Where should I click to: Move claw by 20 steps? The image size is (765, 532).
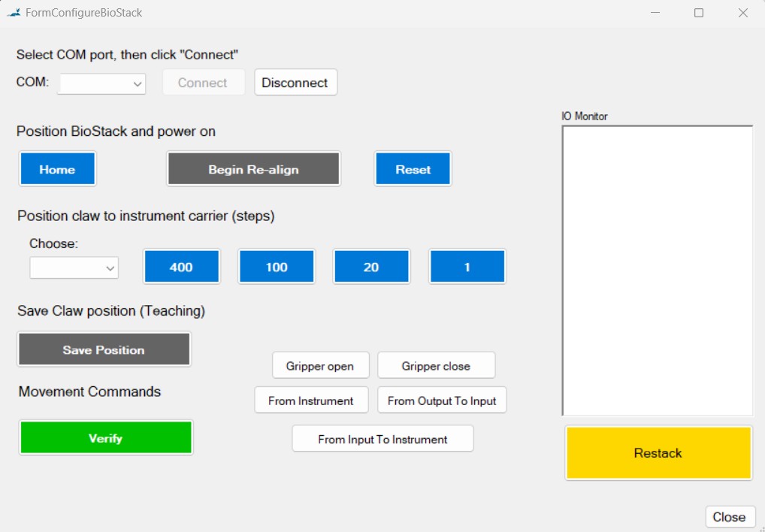pos(371,266)
